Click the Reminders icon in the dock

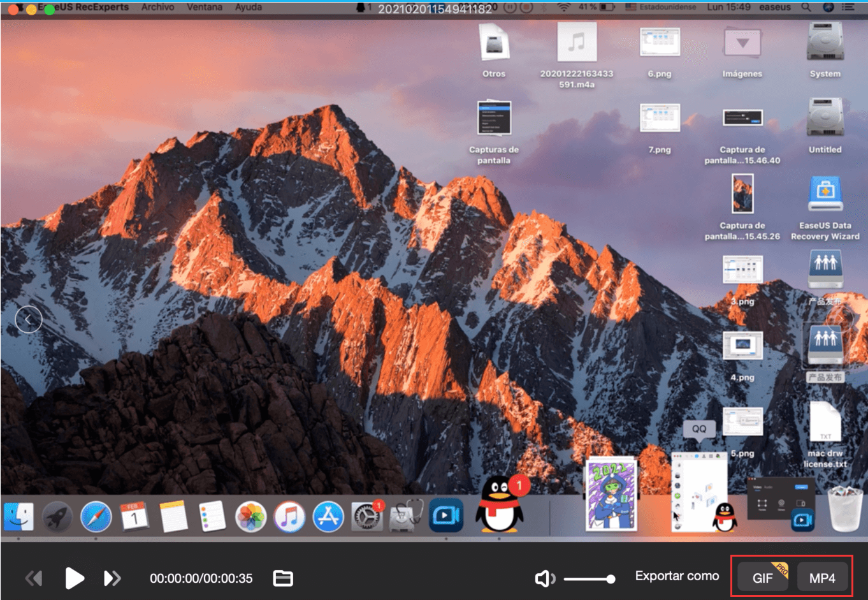pyautogui.click(x=212, y=516)
